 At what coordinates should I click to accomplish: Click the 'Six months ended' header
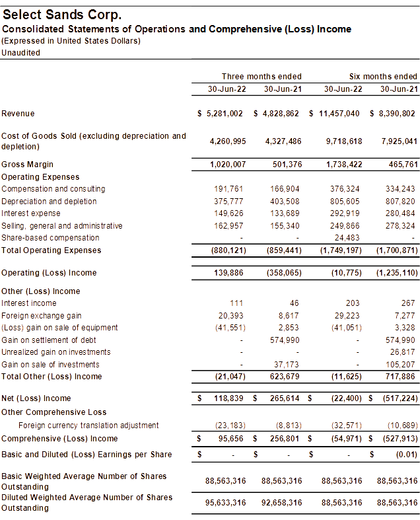pyautogui.click(x=383, y=77)
